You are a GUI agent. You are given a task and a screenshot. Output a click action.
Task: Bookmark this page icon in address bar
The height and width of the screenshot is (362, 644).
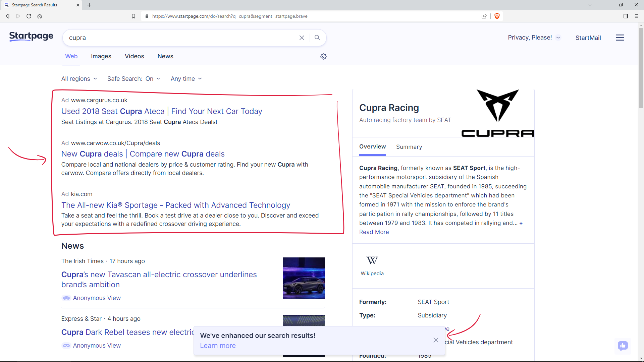[133, 16]
